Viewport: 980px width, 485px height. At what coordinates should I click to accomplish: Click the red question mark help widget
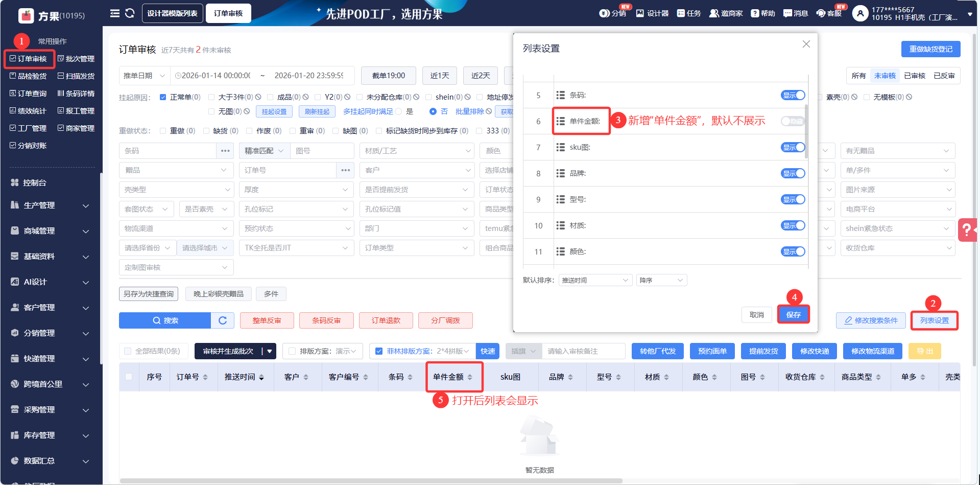coord(968,230)
